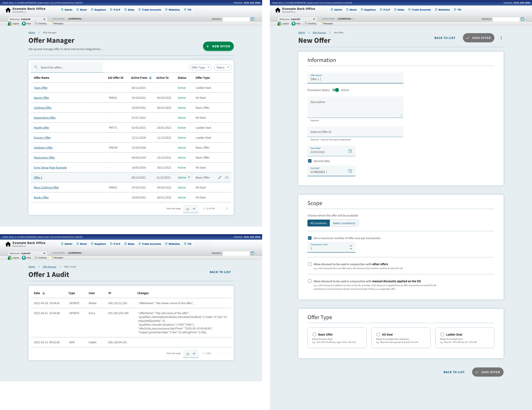
Task: Click into the Search for offers field
Action: tap(67, 68)
